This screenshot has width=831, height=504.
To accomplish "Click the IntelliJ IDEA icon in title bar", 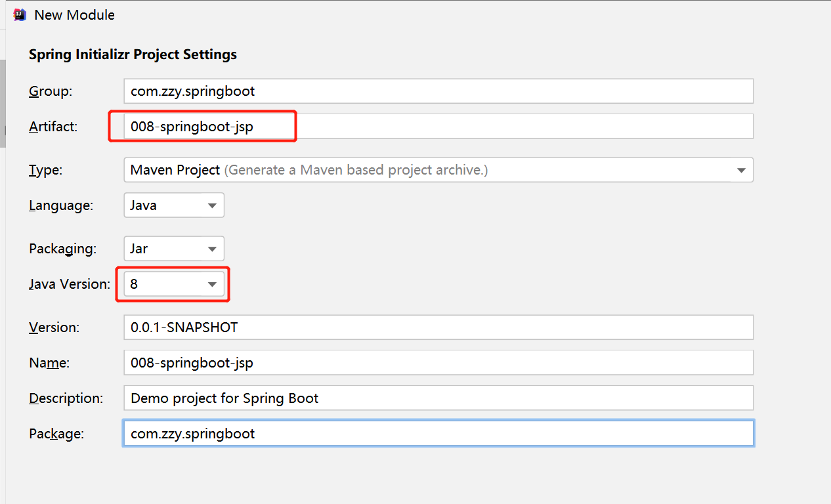I will point(20,14).
